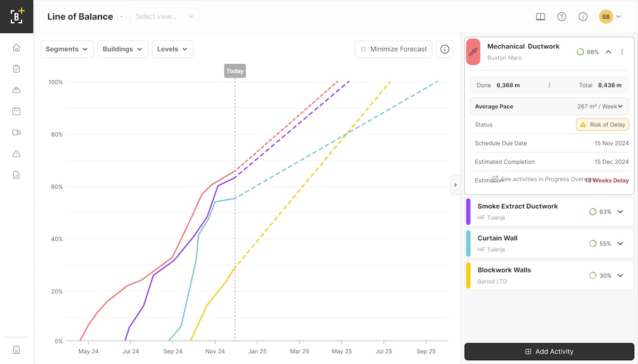
Task: Click the Add Activity button
Action: 549,351
